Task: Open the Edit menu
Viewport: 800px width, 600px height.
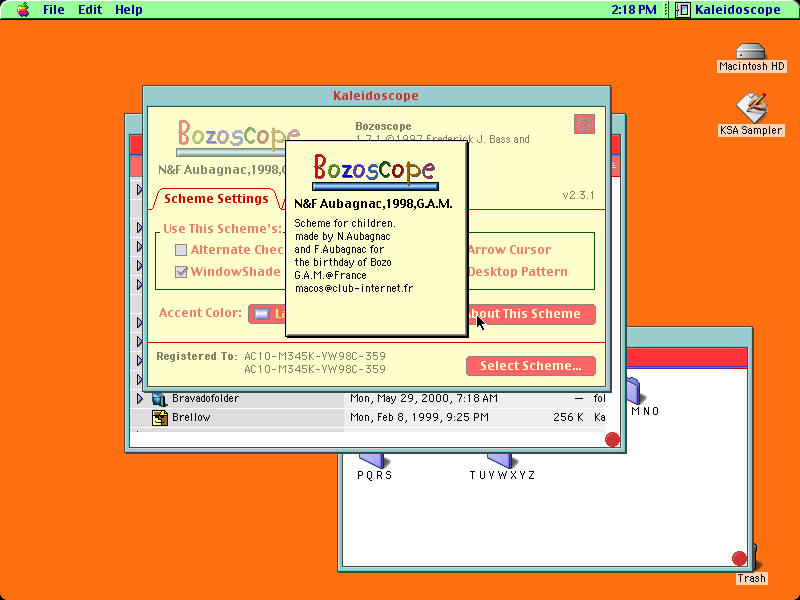Action: click(90, 10)
